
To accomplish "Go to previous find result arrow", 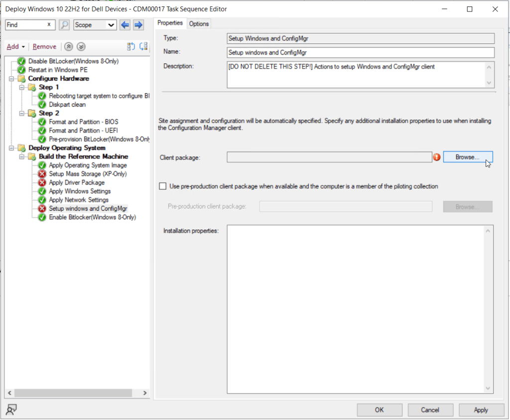I will [125, 25].
